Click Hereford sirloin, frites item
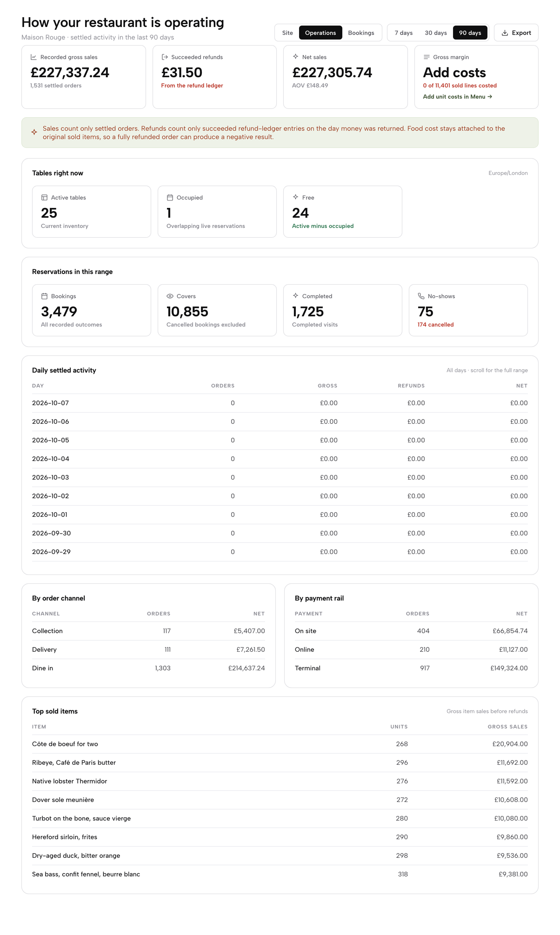This screenshot has height=935, width=560. (x=65, y=837)
